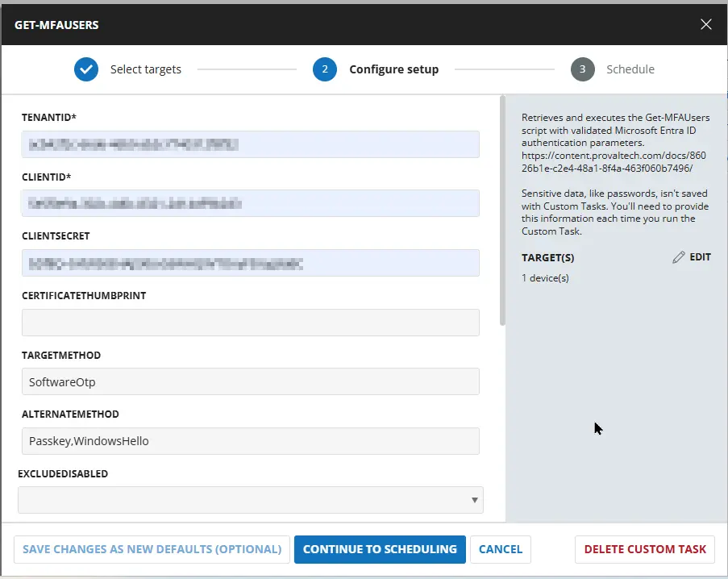Image resolution: width=728 pixels, height=579 pixels.
Task: Click the '1 device(s)' target count text
Action: 545,278
